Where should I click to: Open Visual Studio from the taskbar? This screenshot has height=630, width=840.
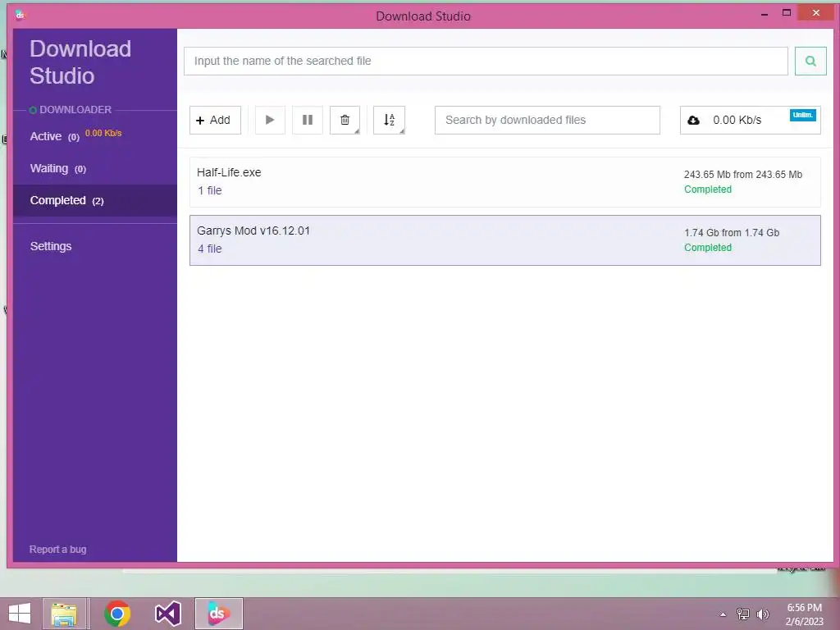pyautogui.click(x=167, y=614)
